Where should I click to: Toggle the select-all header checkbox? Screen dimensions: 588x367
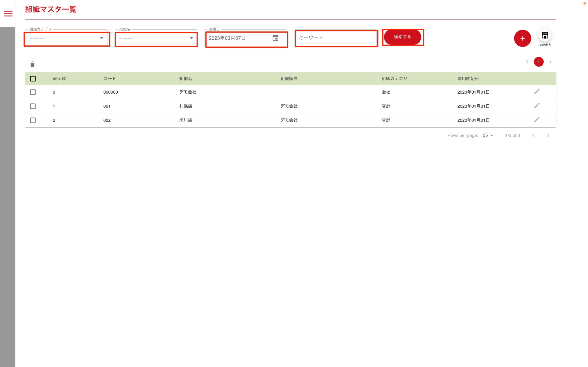point(33,79)
